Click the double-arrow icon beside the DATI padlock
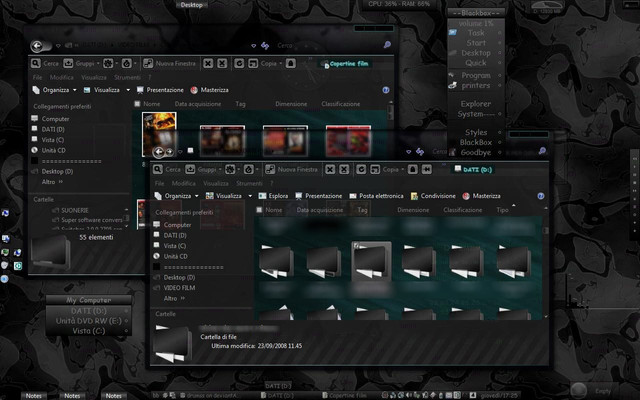The width and height of the screenshot is (640, 400). click(x=427, y=169)
